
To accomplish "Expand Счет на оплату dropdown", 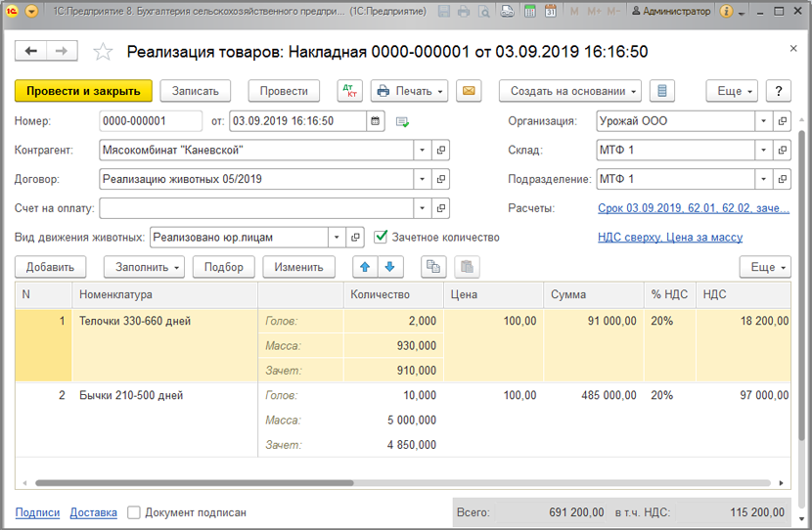I will [x=422, y=208].
